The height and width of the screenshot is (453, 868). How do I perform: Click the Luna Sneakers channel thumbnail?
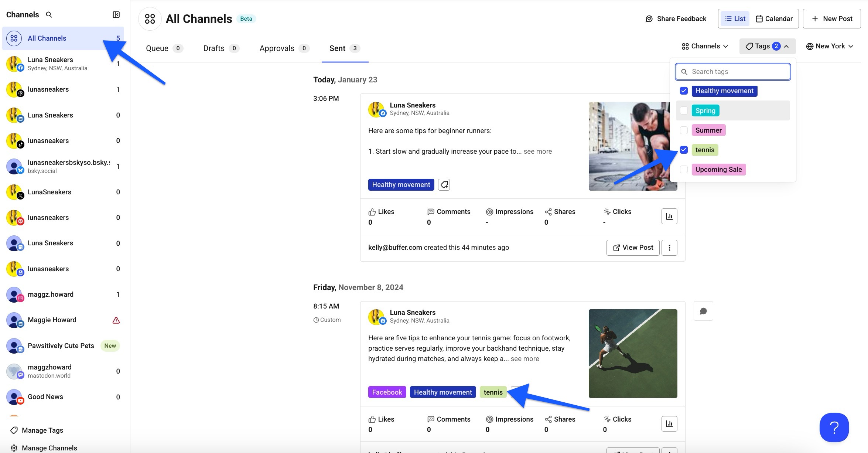14,63
